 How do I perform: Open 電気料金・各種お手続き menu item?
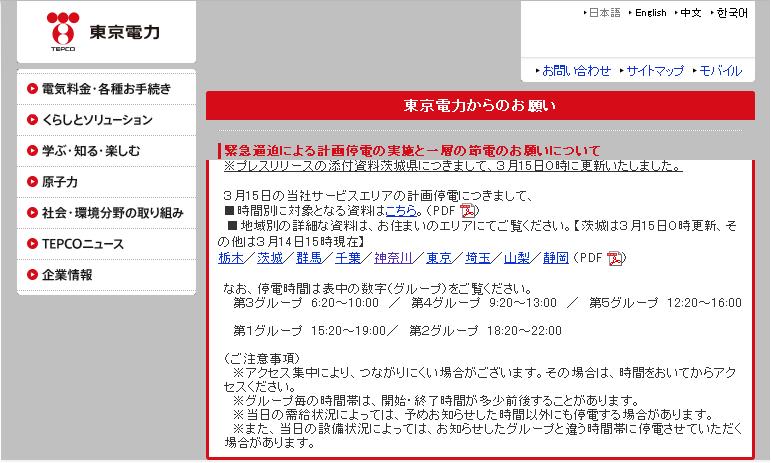point(106,89)
